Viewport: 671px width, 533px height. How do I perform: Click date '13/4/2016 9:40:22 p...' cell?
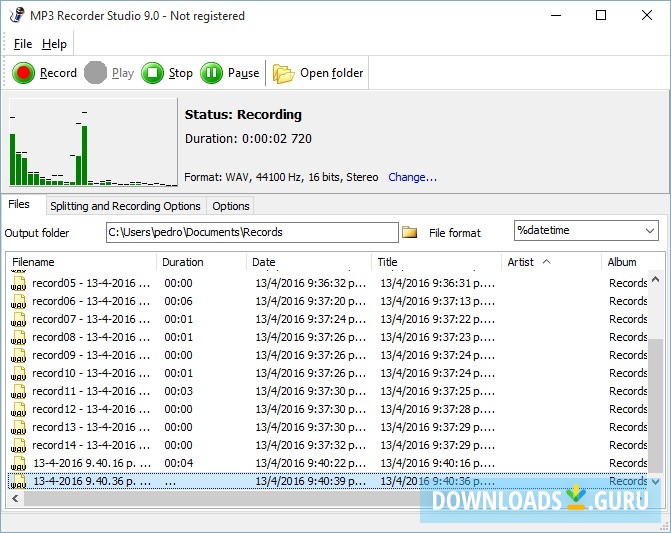(311, 463)
